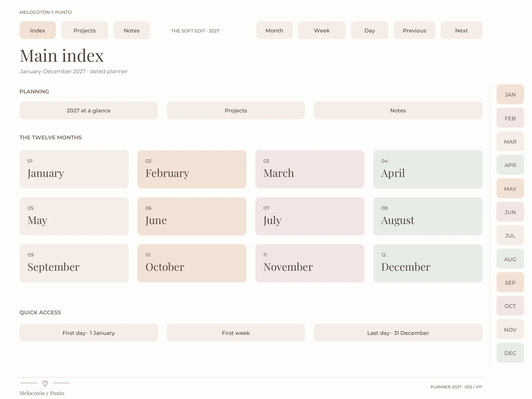This screenshot has width=532, height=399.
Task: Select the Day view button
Action: point(370,30)
